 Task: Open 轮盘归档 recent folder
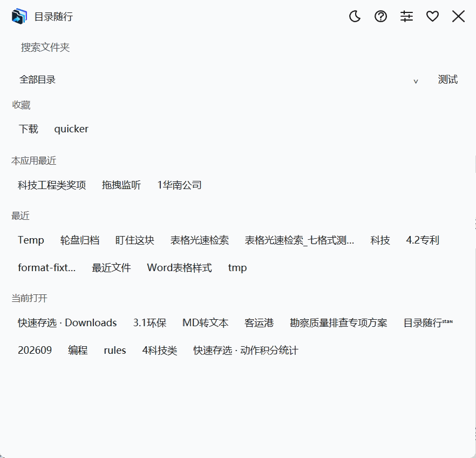point(79,240)
